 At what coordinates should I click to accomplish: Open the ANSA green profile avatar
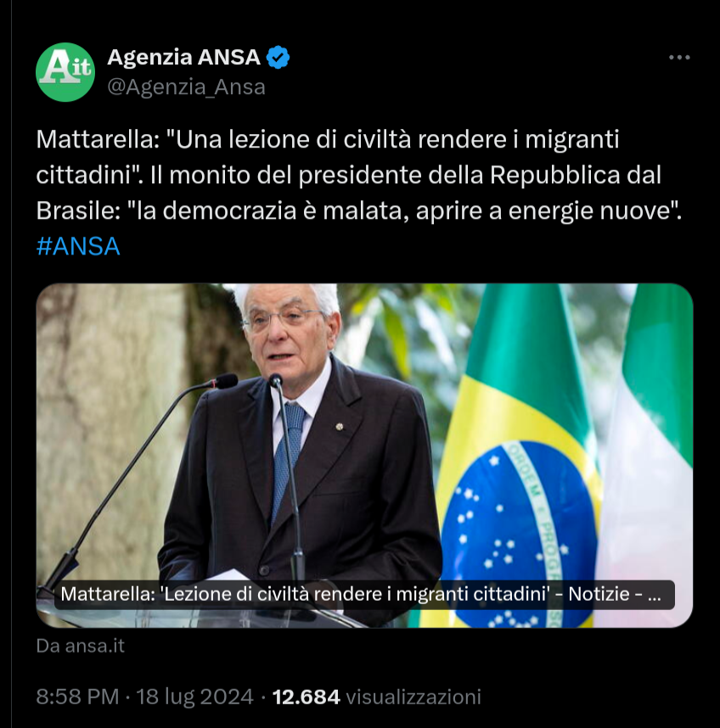(x=65, y=72)
